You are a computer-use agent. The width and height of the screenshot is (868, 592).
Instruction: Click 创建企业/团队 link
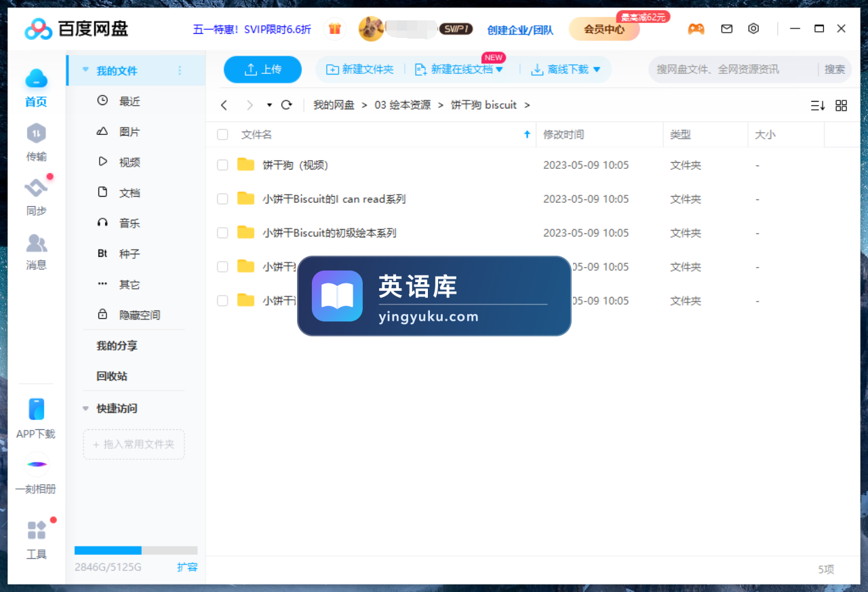(520, 30)
